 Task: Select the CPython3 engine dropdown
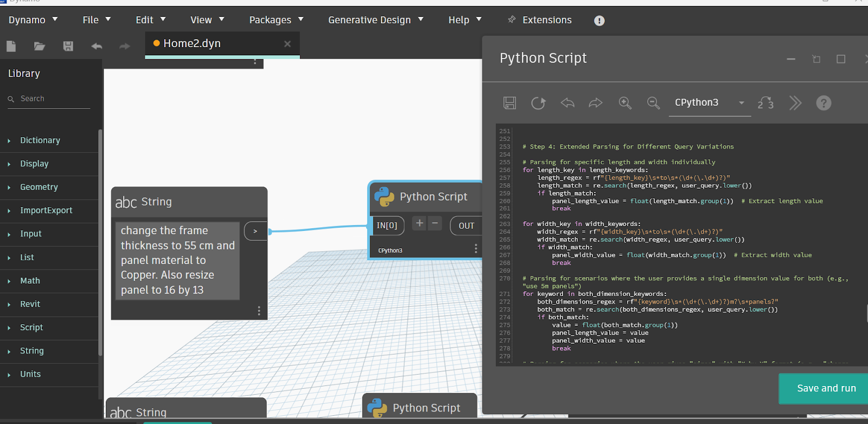click(710, 102)
